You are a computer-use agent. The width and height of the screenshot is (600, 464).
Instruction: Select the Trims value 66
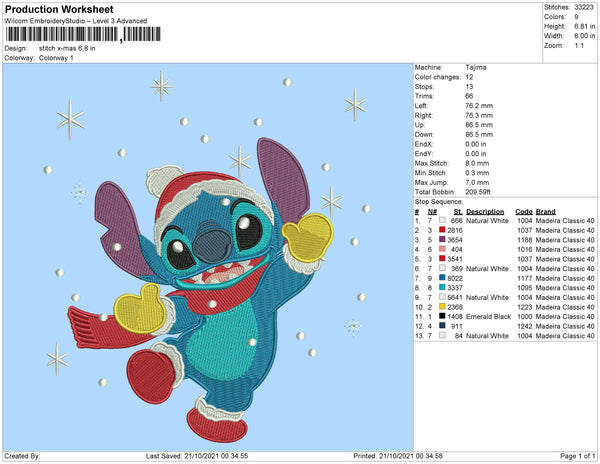(470, 96)
